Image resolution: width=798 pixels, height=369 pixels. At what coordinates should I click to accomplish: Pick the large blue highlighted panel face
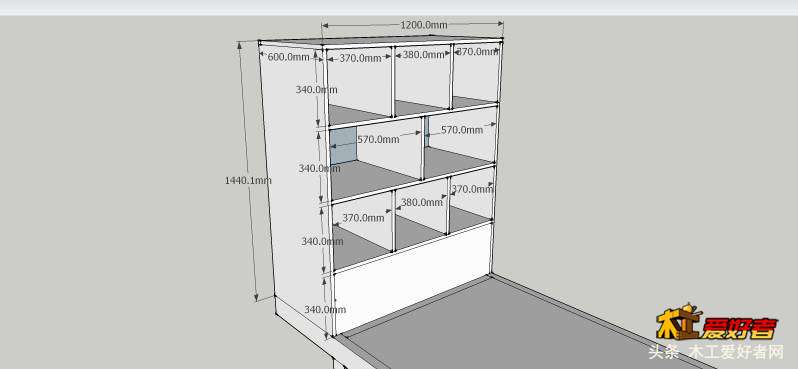click(344, 146)
